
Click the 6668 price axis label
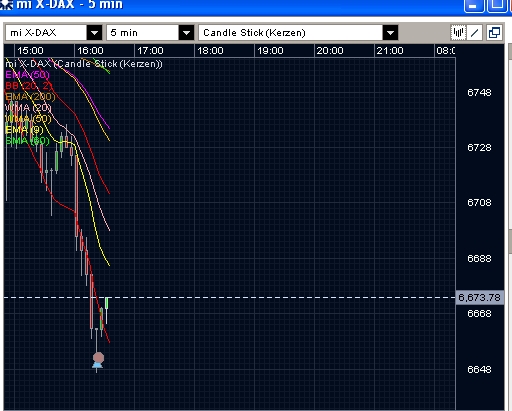click(479, 313)
